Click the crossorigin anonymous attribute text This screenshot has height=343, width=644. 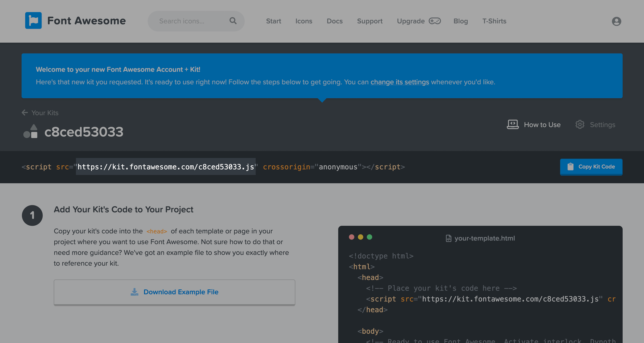pyautogui.click(x=312, y=167)
